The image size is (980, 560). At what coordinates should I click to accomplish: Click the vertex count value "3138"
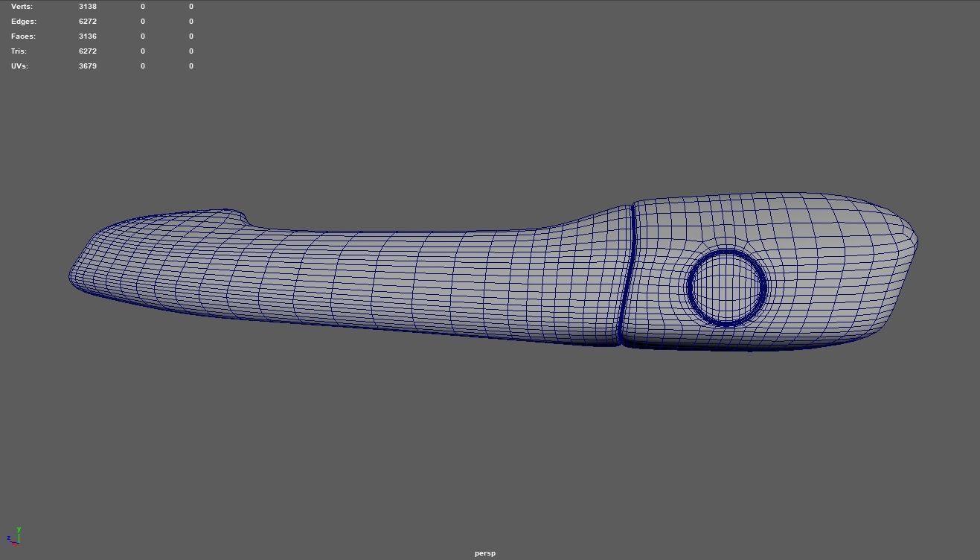click(88, 6)
